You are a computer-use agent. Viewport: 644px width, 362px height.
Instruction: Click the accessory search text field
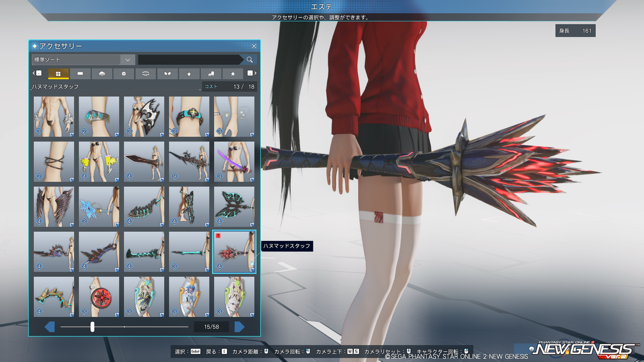(x=190, y=60)
